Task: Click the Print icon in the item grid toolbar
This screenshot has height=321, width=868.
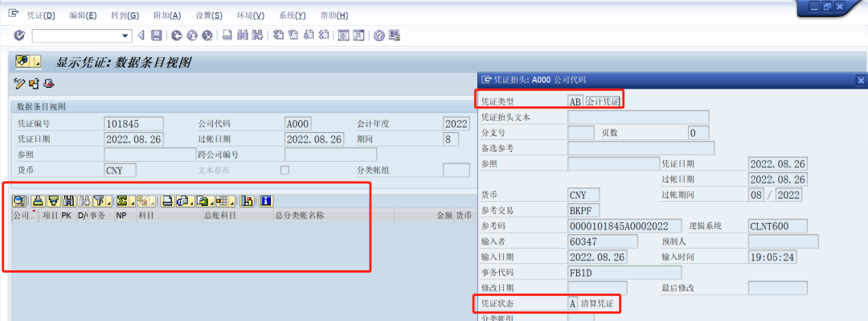Action: (168, 200)
